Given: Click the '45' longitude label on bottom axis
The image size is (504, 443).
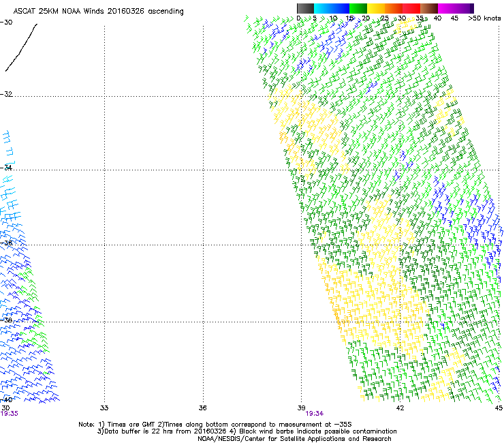Looking at the screenshot, I should tap(499, 408).
